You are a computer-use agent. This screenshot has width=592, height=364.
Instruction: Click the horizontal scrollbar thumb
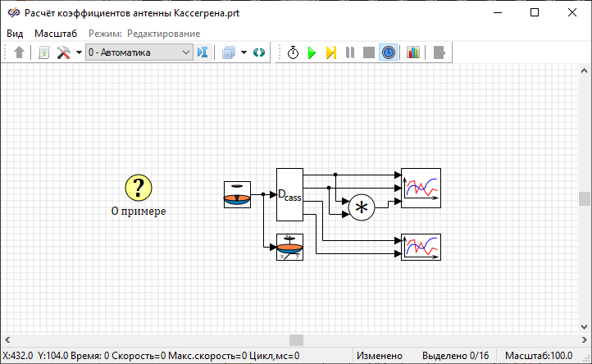[296, 339]
